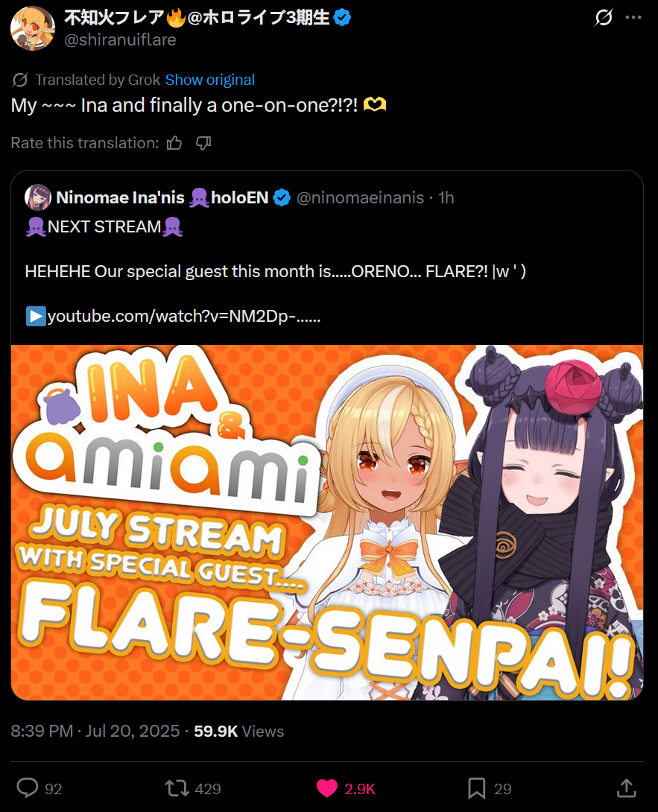Click Show original link
Screen dimensions: 658x812
[x=210, y=80]
